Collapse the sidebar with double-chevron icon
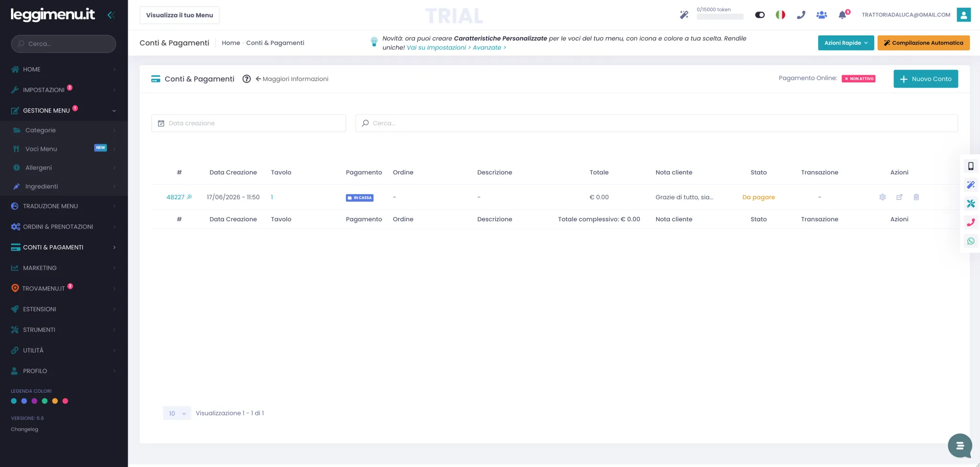 point(111,15)
